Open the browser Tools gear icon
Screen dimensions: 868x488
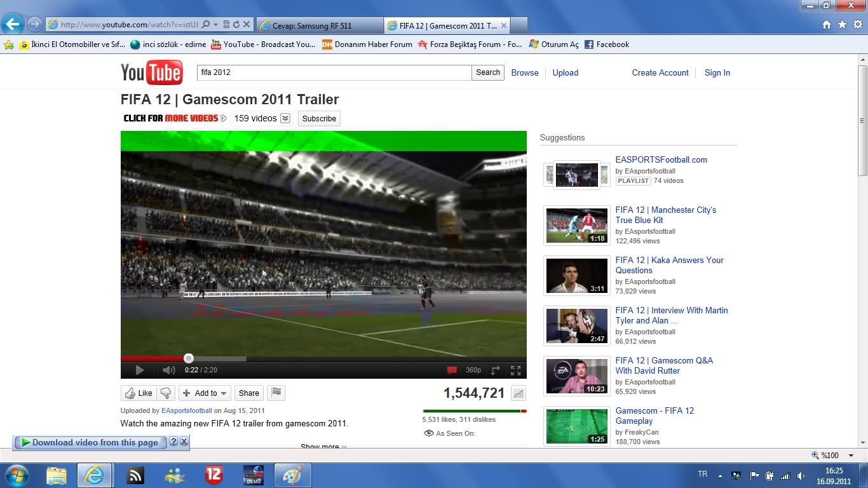pos(857,25)
